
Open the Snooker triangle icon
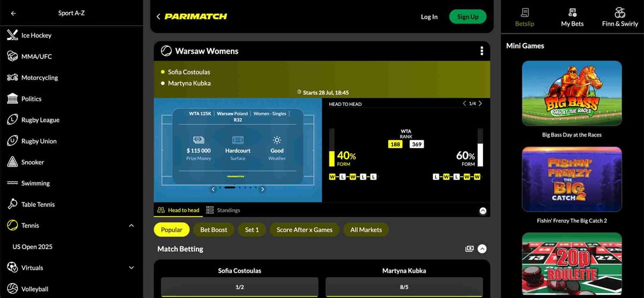[x=12, y=162]
